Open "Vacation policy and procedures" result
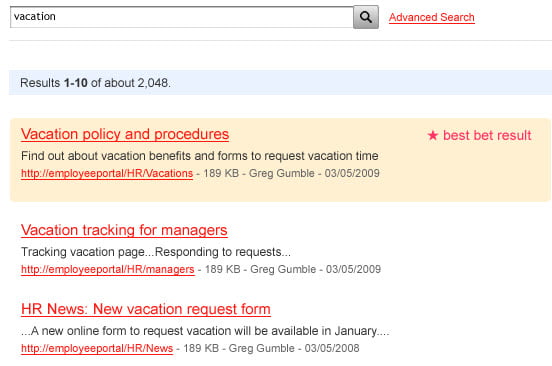Viewport: 552px width, 366px height. 125,134
